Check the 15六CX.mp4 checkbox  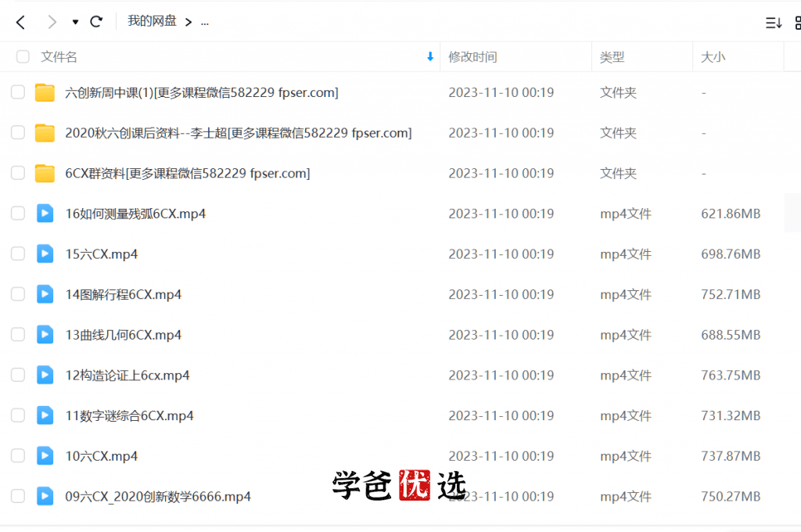(x=18, y=253)
